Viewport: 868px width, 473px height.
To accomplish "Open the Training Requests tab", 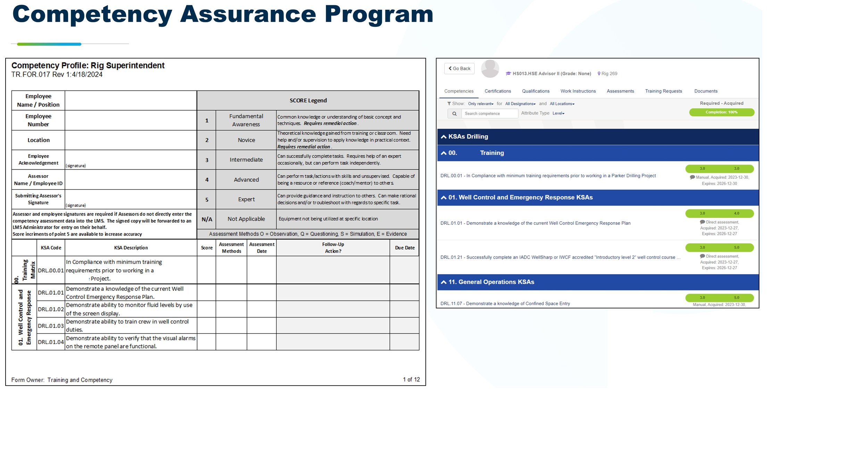I will coord(663,91).
